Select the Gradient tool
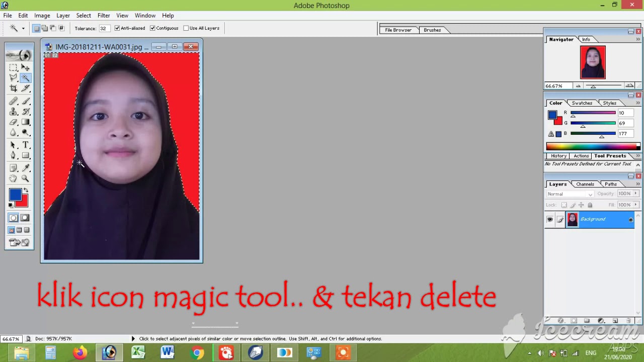Viewport: 644px width, 362px height. click(25, 122)
